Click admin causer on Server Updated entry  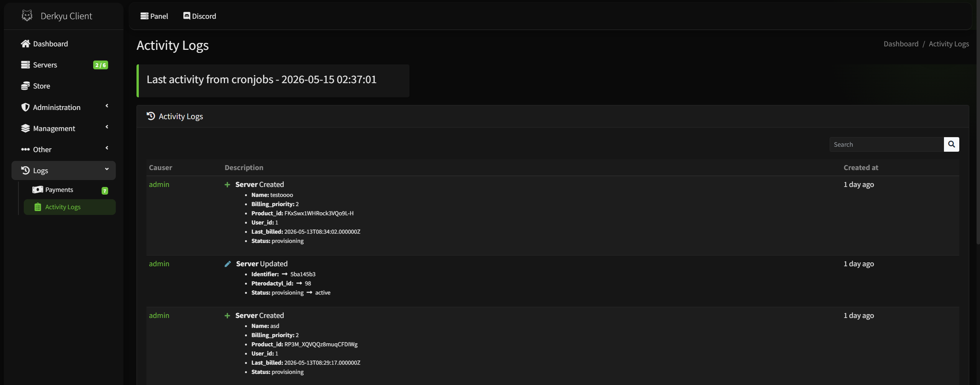pos(159,264)
